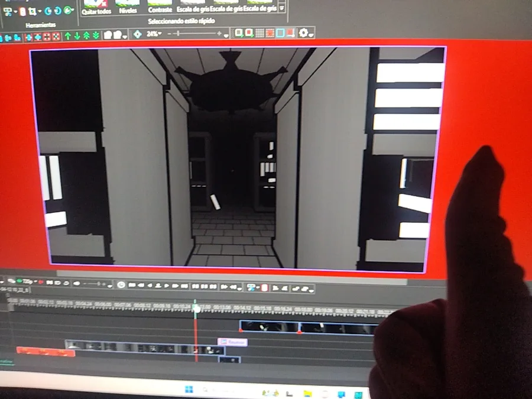Image resolution: width=532 pixels, height=399 pixels.
Task: Click the timeline zoom slider
Action: click(x=94, y=284)
